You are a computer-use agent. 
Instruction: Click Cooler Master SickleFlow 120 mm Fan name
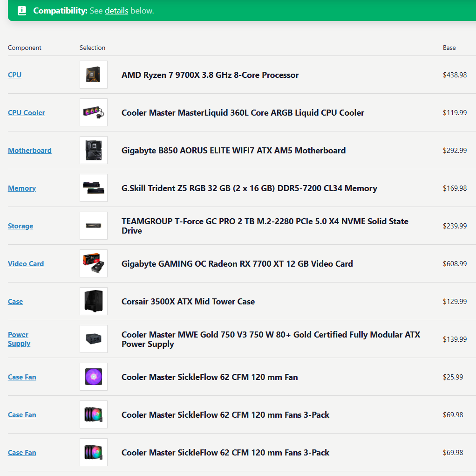click(x=210, y=377)
